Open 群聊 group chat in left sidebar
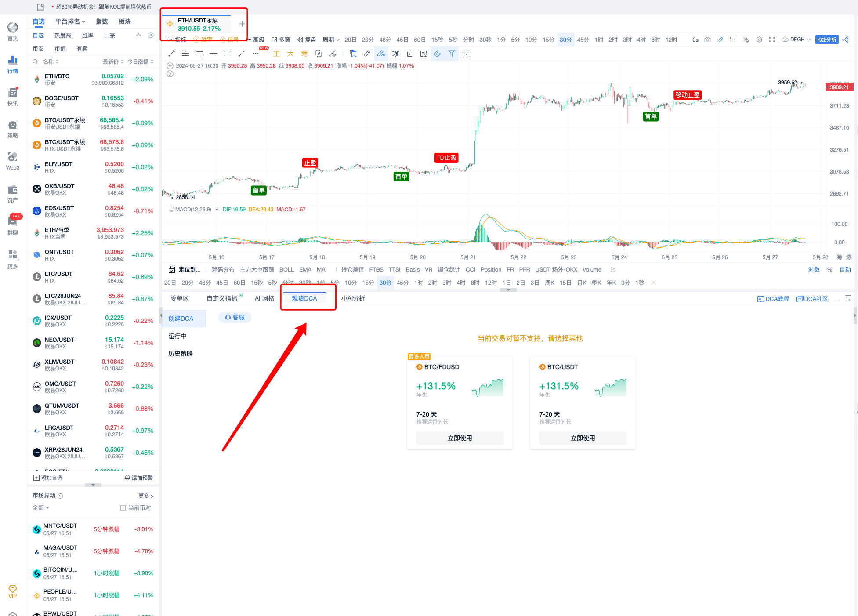This screenshot has height=616, width=858. [x=13, y=226]
